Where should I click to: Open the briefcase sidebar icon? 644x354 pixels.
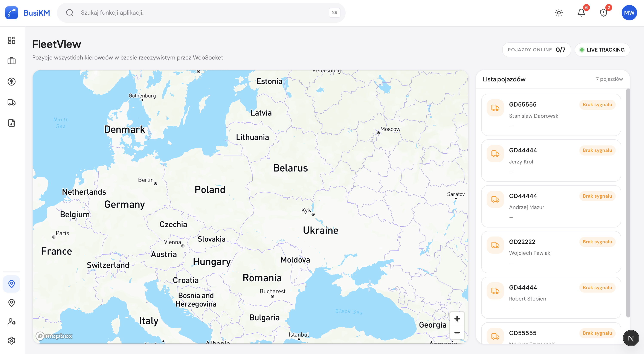(12, 61)
